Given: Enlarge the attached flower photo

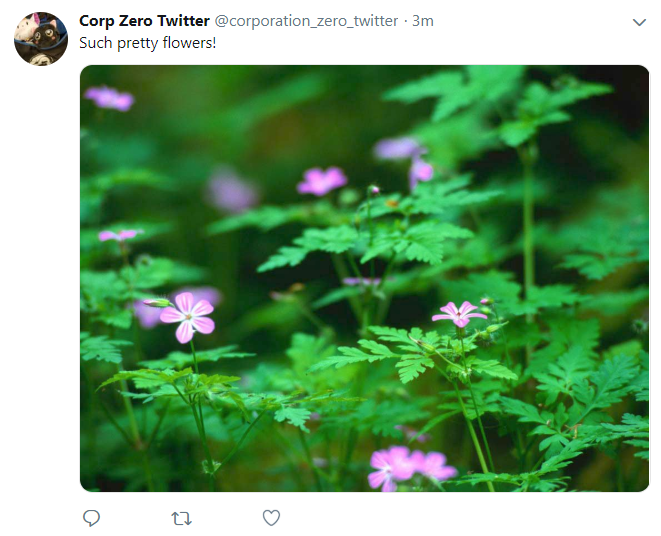Looking at the screenshot, I should pyautogui.click(x=364, y=278).
